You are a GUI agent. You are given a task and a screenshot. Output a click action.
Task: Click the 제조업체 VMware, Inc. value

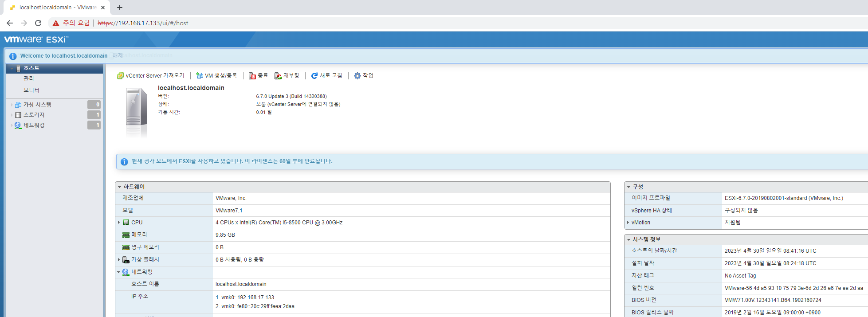(231, 198)
